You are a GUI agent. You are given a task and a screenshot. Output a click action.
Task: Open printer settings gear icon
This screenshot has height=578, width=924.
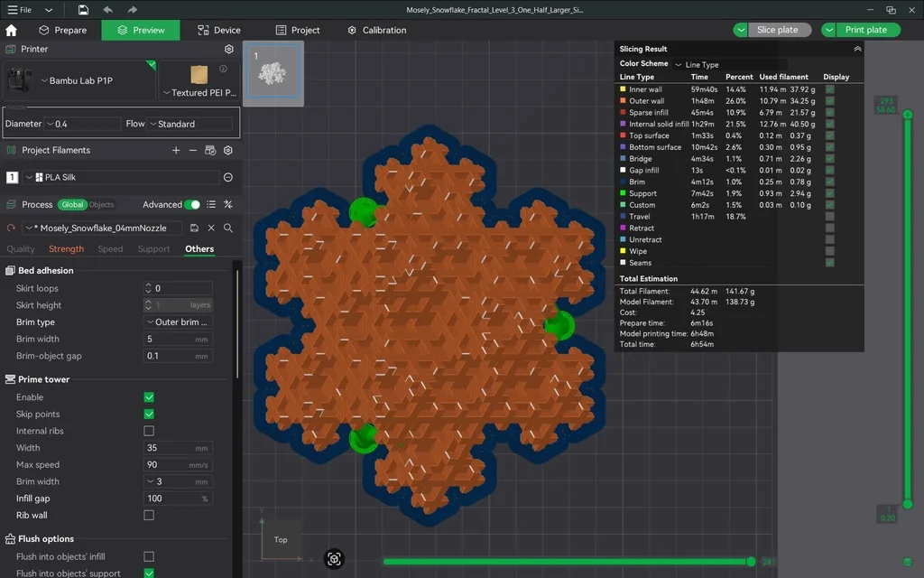[x=229, y=50]
